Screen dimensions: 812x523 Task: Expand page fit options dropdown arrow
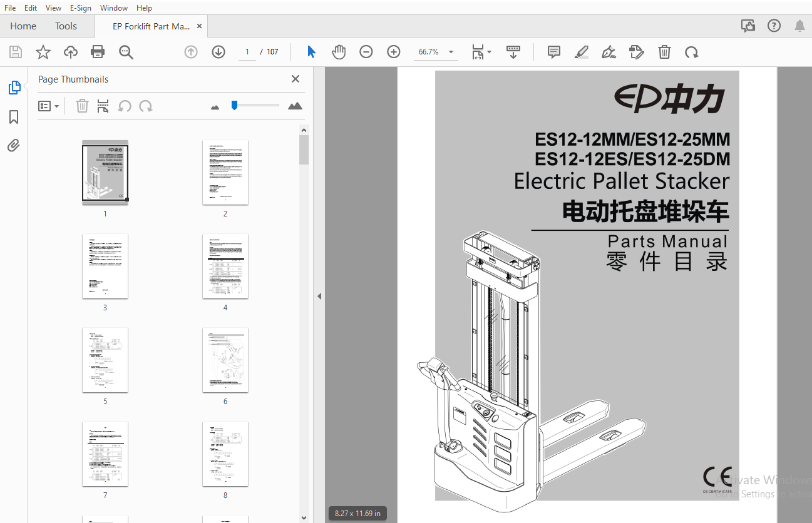coord(489,52)
